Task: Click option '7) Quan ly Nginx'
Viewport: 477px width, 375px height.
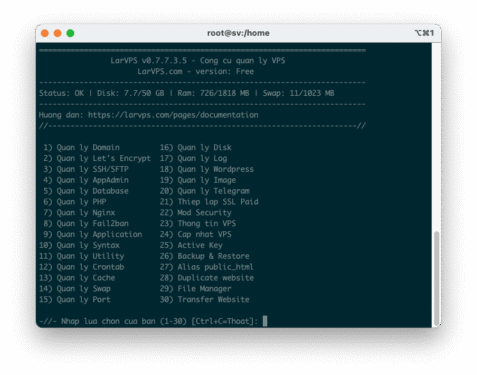Action: pos(79,213)
